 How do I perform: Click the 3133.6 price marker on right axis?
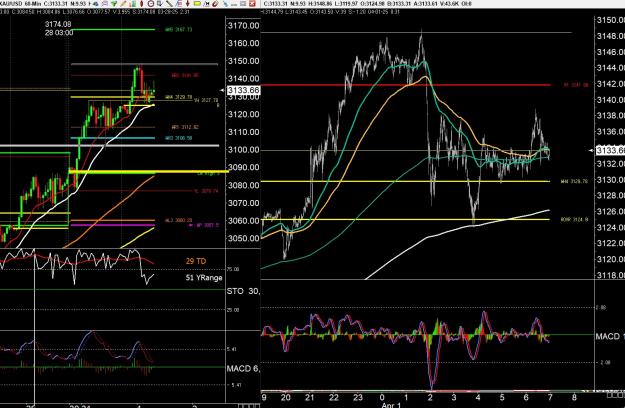pyautogui.click(x=610, y=150)
